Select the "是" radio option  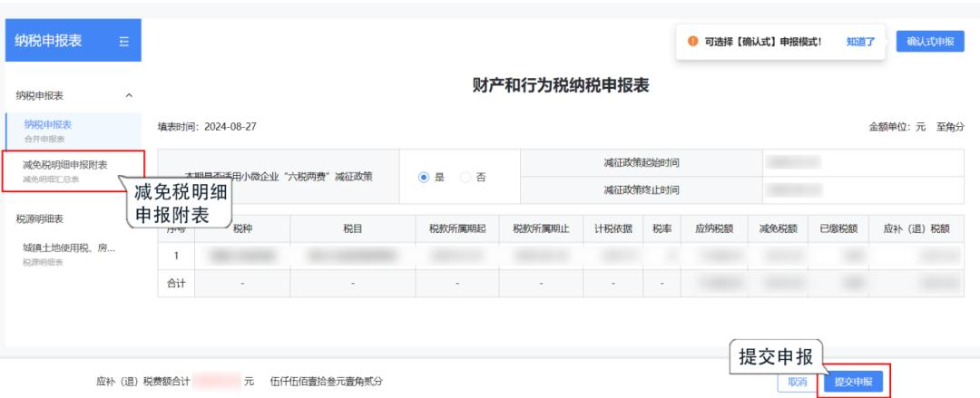424,177
